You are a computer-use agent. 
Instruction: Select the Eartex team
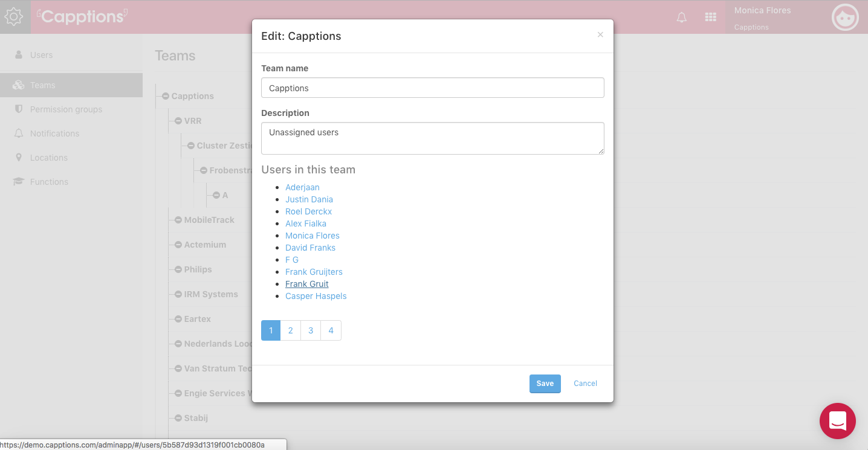[x=198, y=319]
